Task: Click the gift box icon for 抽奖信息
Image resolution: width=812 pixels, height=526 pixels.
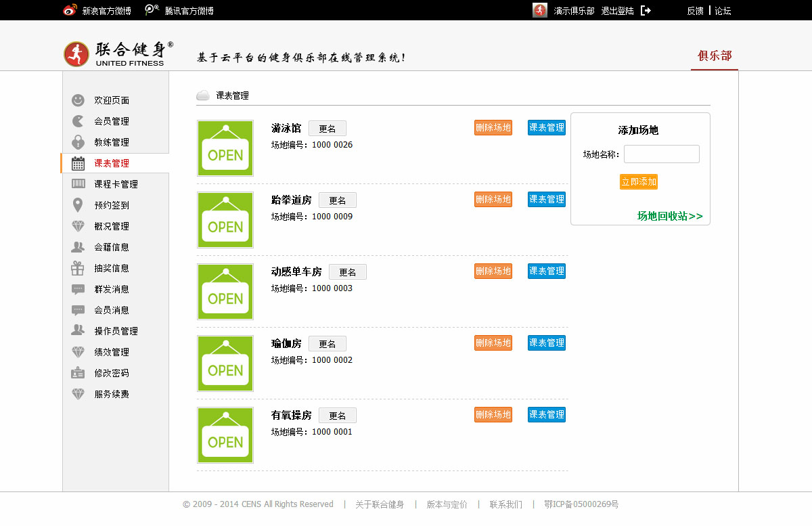Action: click(x=78, y=268)
